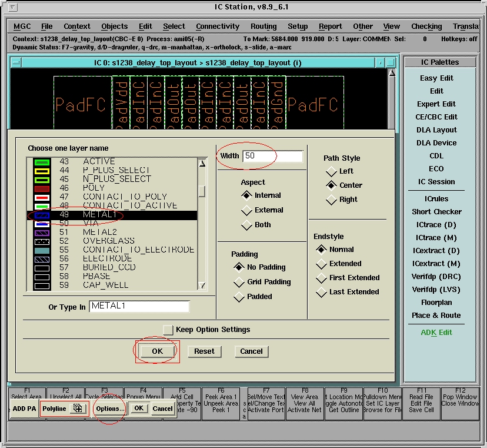Screen dimensions: 487x448
Task: Select the External aspect radio option
Action: [247, 210]
